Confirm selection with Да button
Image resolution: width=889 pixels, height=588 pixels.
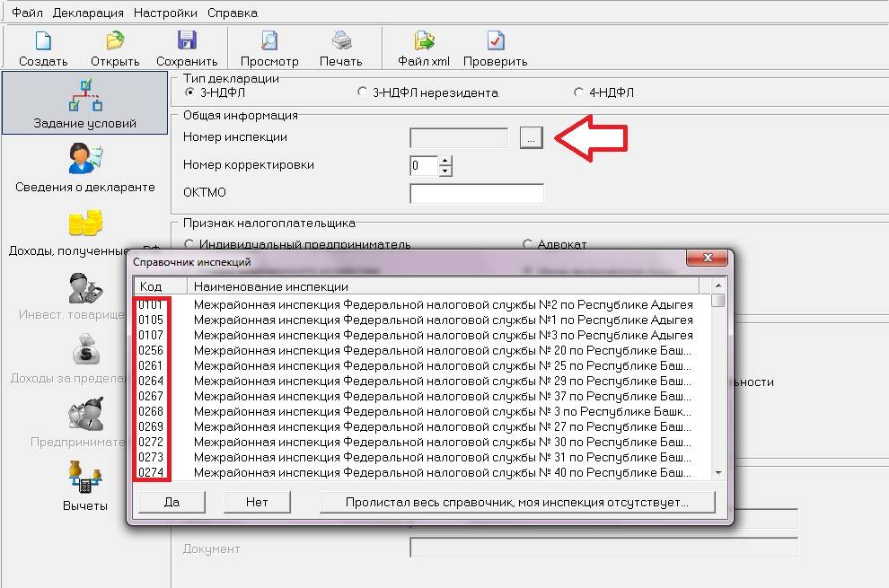click(x=172, y=502)
